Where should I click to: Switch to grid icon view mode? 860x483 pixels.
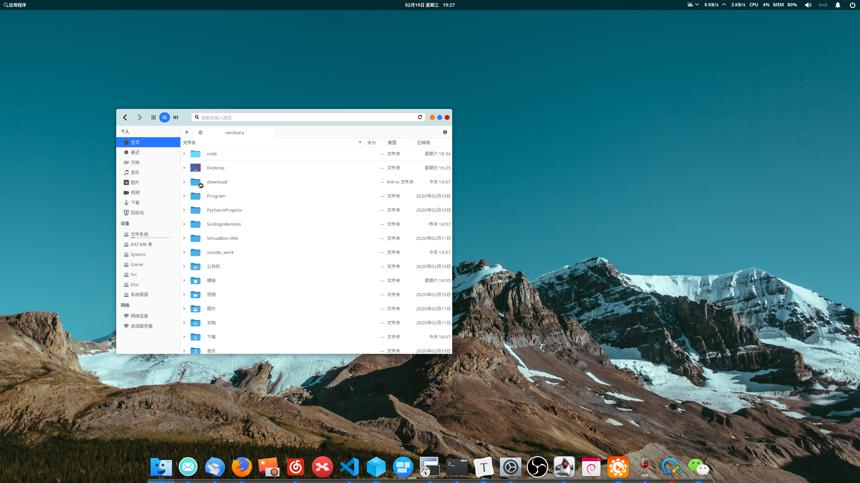coord(154,117)
